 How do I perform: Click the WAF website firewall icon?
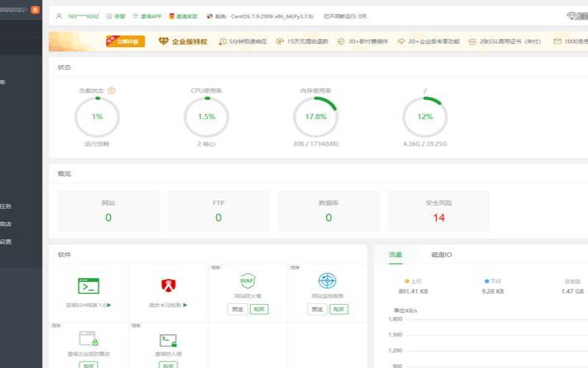pyautogui.click(x=247, y=280)
